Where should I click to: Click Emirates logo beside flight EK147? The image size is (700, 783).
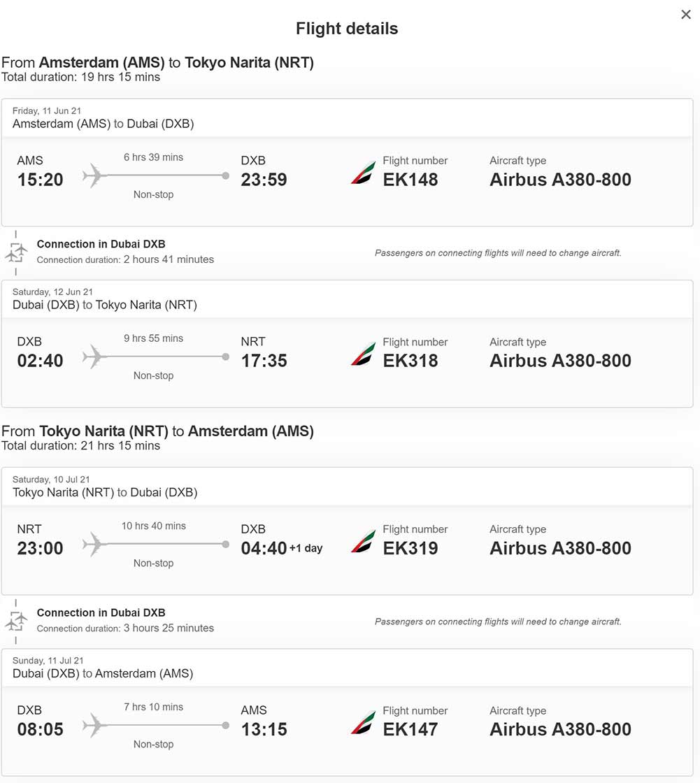[x=363, y=723]
